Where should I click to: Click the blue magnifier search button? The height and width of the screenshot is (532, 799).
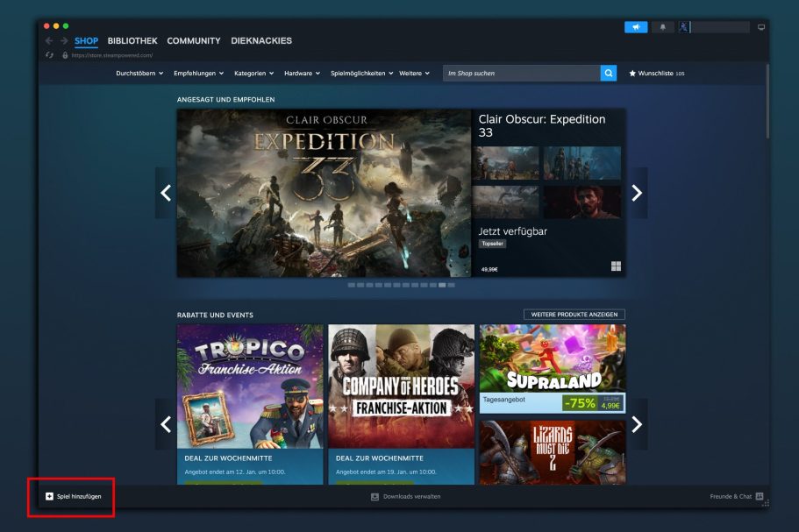[x=609, y=74]
